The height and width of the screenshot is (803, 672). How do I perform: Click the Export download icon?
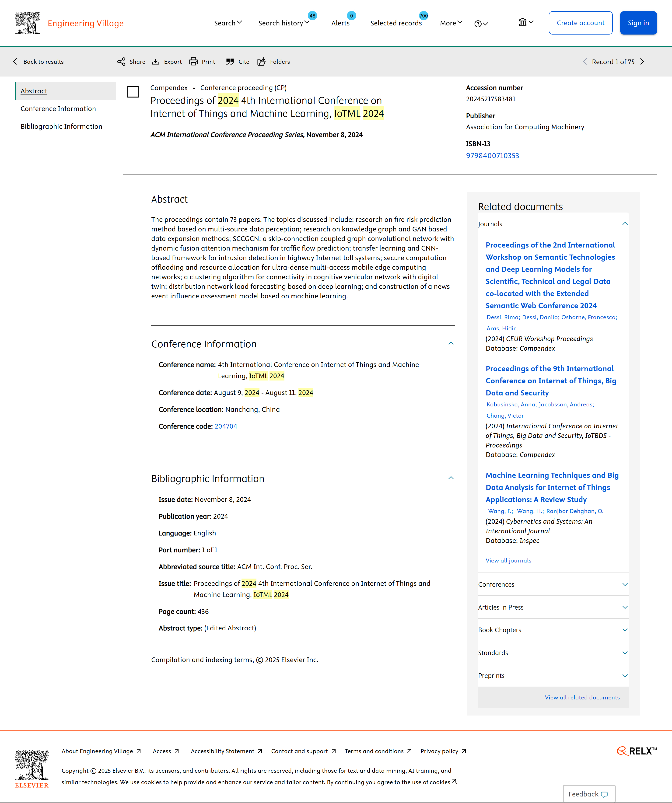pyautogui.click(x=156, y=62)
